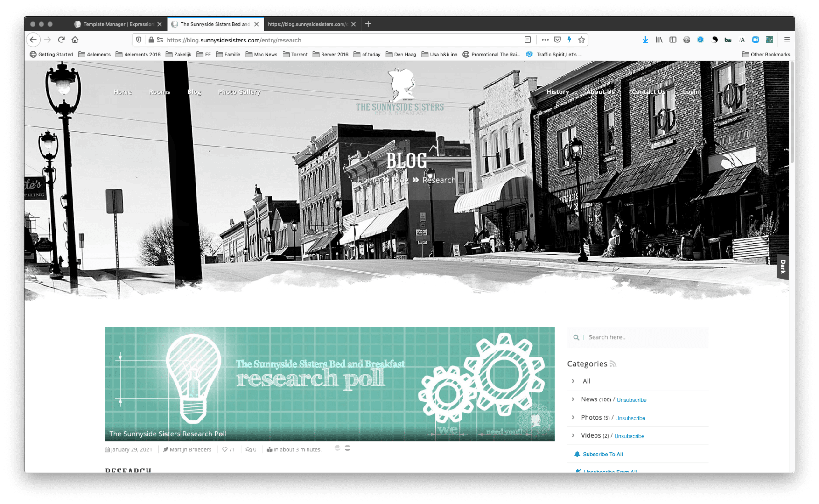
Task: Open the tracking protection shield icon
Action: click(139, 40)
